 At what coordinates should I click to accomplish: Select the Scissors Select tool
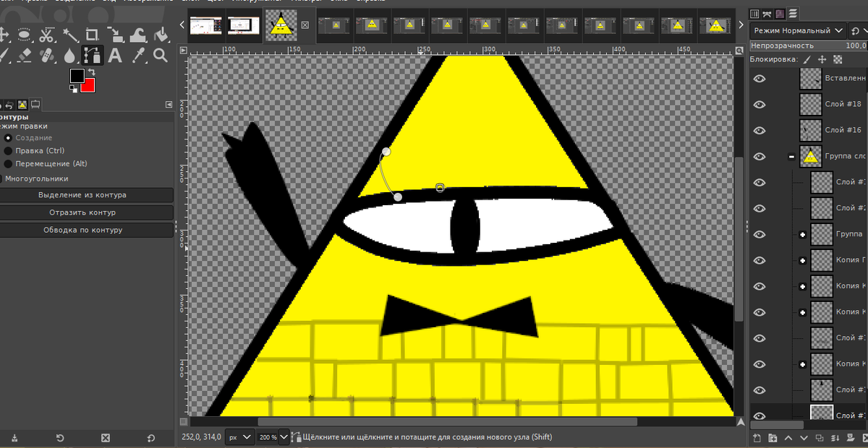(47, 33)
